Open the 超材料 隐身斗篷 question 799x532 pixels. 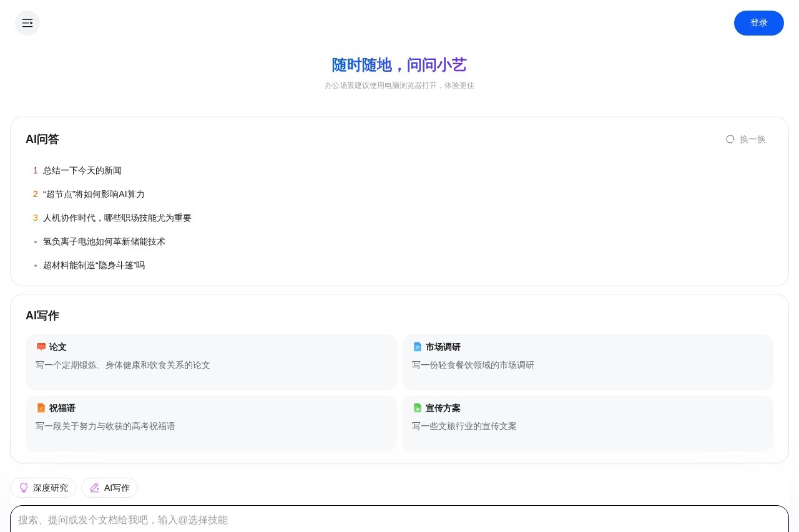[x=94, y=265]
